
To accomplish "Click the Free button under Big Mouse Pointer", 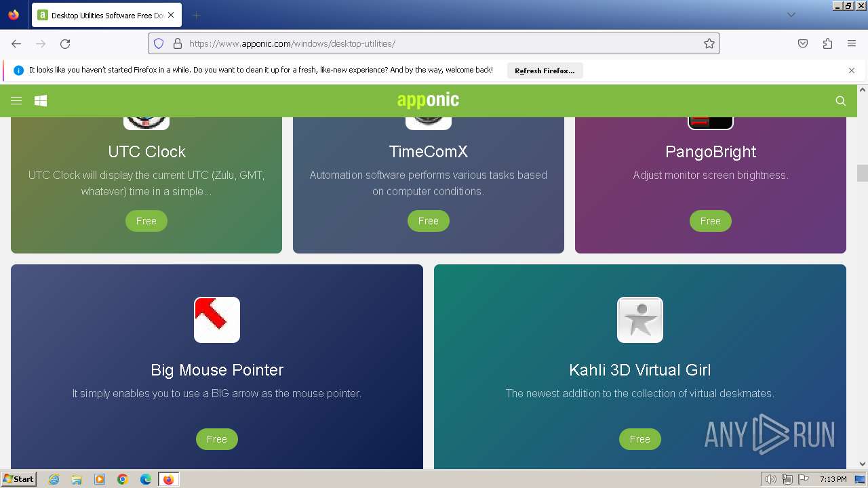I will (217, 439).
